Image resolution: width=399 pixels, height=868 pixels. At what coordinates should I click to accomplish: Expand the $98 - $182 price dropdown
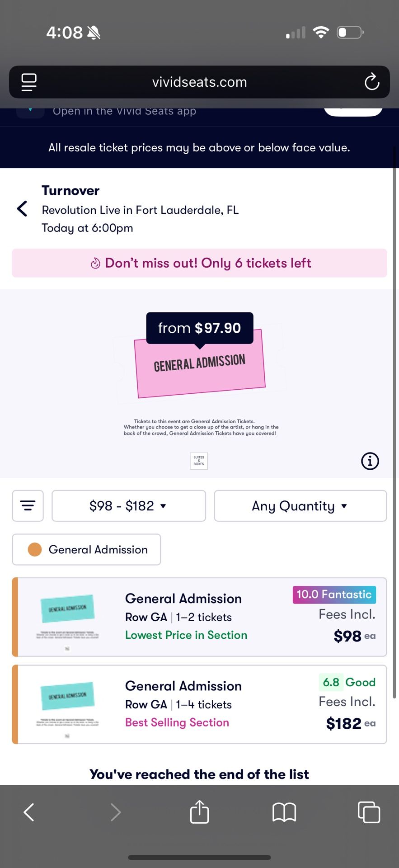129,506
